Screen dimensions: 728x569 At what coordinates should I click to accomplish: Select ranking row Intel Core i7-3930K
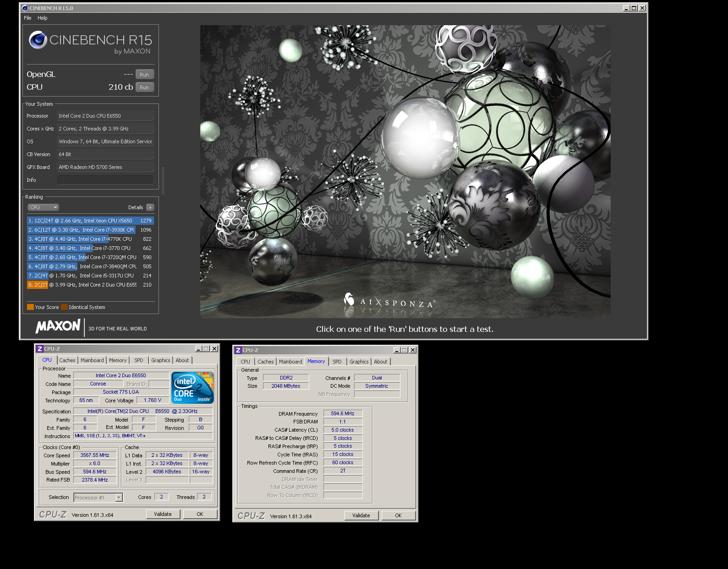pyautogui.click(x=90, y=230)
